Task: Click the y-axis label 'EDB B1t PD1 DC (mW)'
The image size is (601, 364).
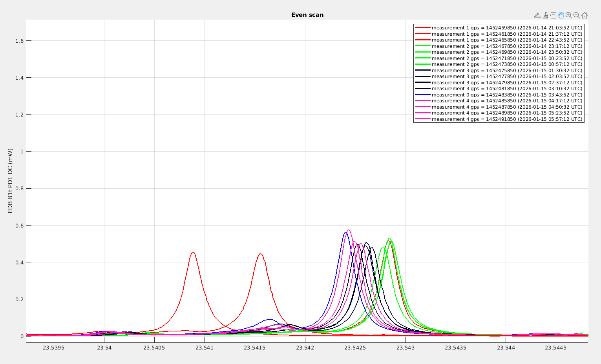Action: tap(11, 181)
